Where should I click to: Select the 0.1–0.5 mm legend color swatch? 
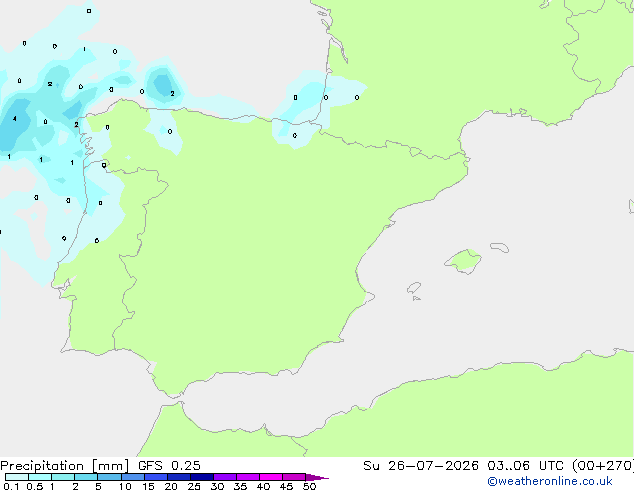point(17,477)
